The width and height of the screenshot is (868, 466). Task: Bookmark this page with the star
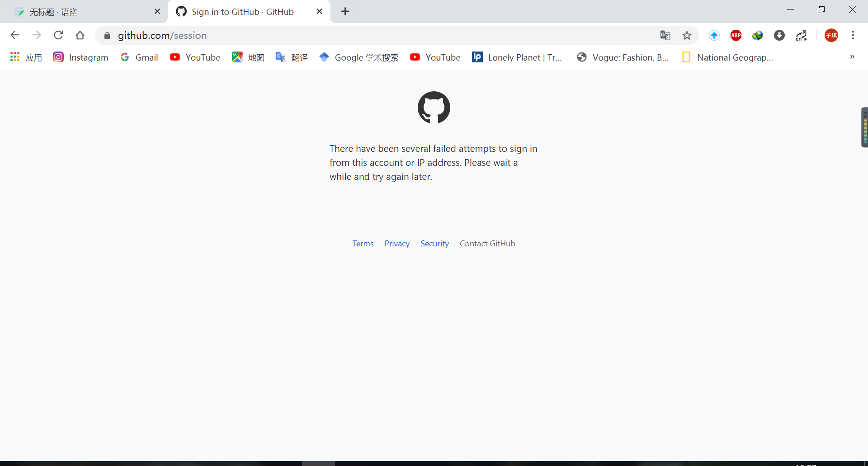[687, 35]
